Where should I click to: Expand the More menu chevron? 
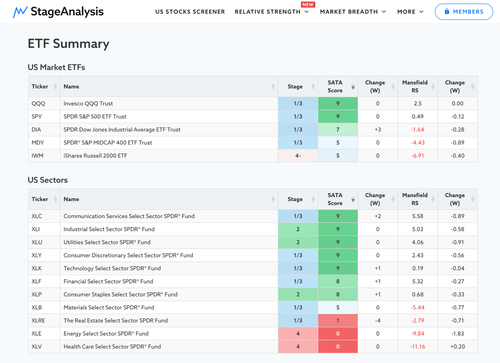(x=421, y=12)
